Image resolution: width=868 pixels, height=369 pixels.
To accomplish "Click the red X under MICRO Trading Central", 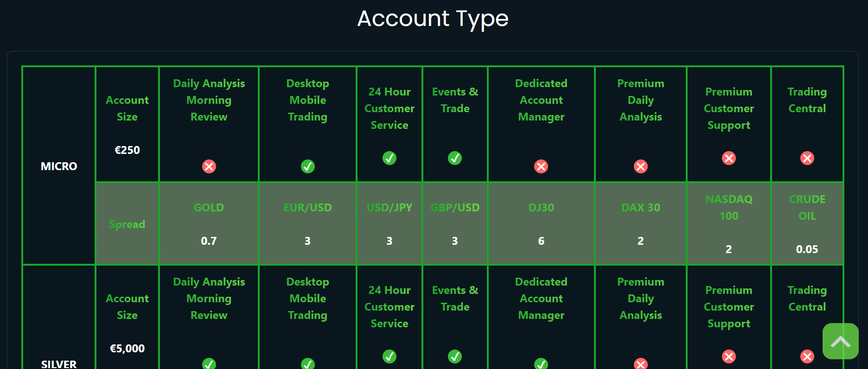I will [807, 158].
